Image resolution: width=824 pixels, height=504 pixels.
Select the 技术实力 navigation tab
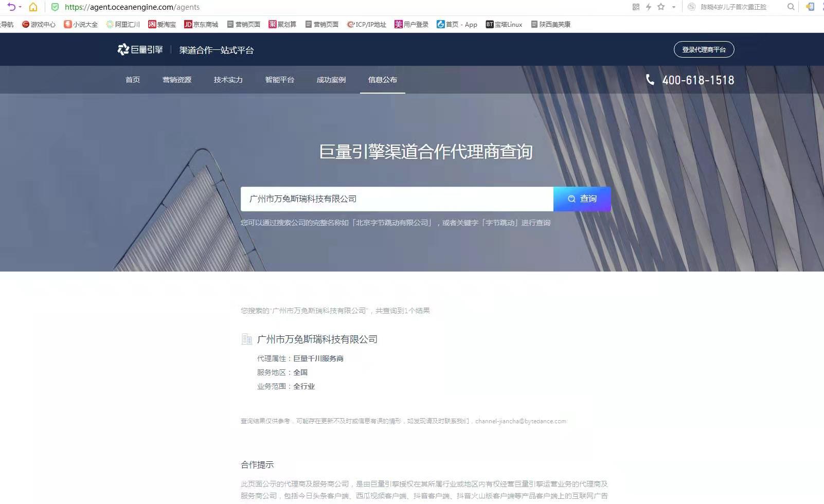tap(228, 80)
